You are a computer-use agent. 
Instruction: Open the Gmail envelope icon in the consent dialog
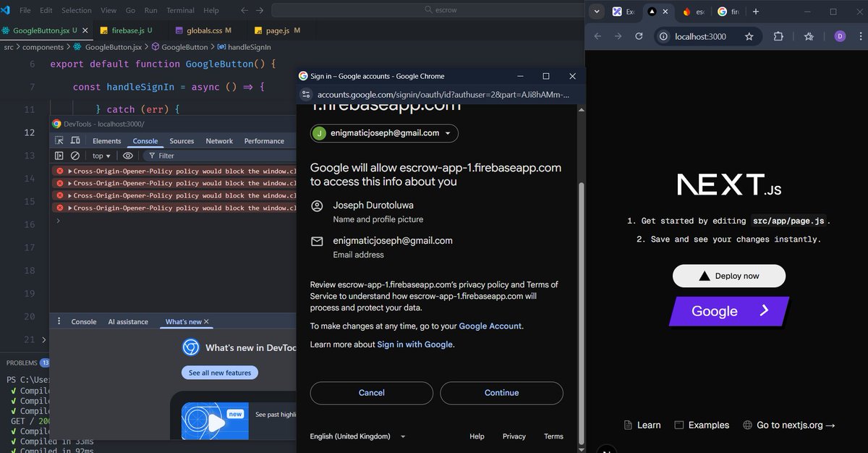(x=316, y=240)
